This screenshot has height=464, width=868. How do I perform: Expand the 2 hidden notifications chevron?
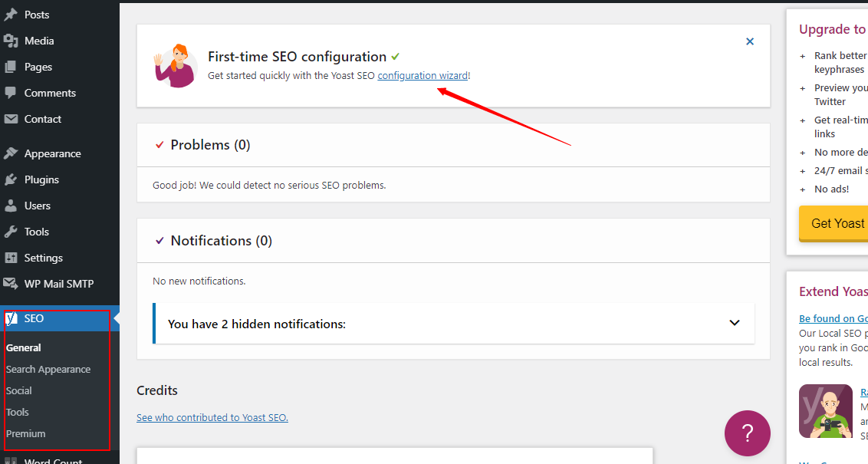734,323
